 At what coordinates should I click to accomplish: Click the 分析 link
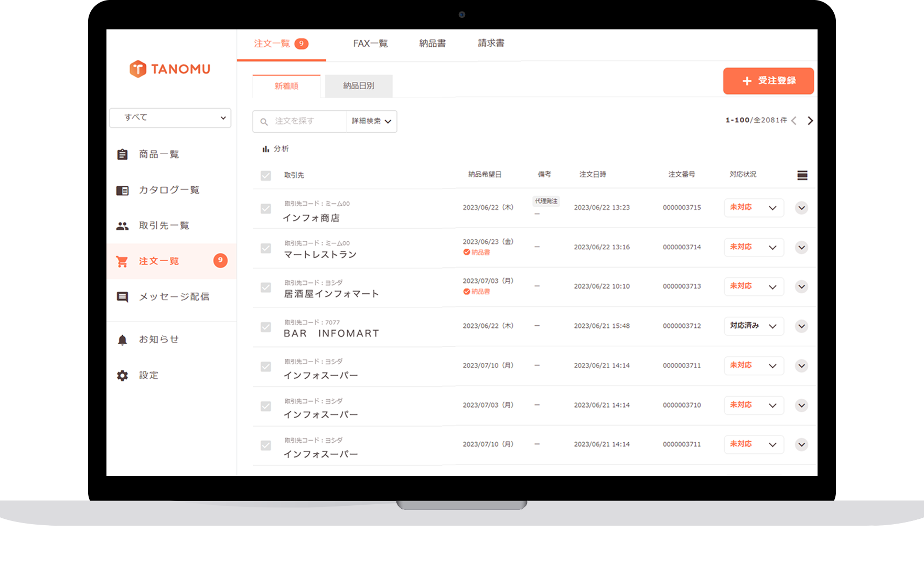point(276,149)
